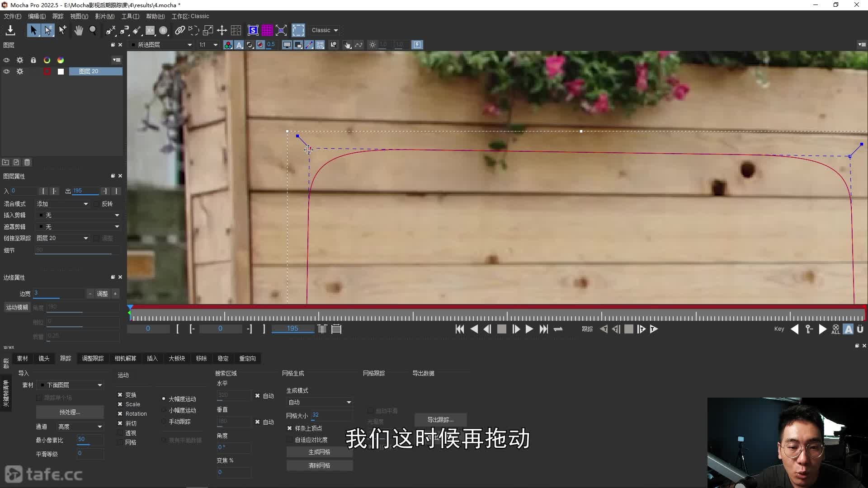Toggle the magenta Grid display icon
The image size is (868, 488).
267,30
